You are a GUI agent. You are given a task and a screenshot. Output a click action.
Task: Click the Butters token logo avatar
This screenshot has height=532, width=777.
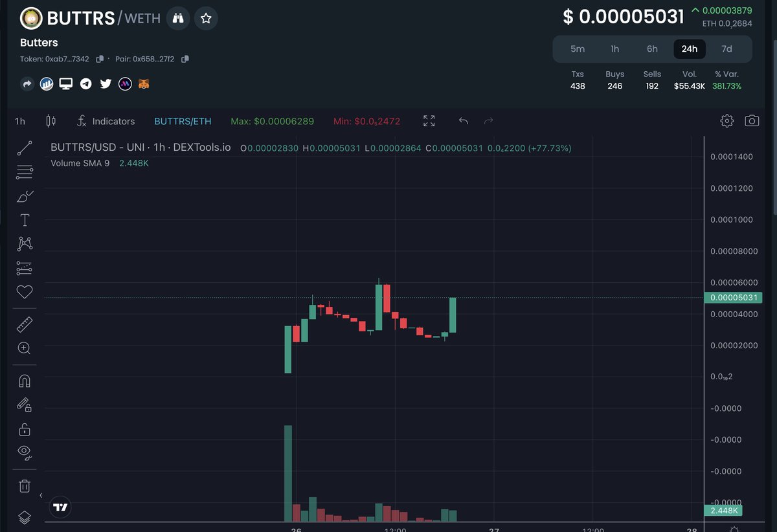[x=30, y=18]
